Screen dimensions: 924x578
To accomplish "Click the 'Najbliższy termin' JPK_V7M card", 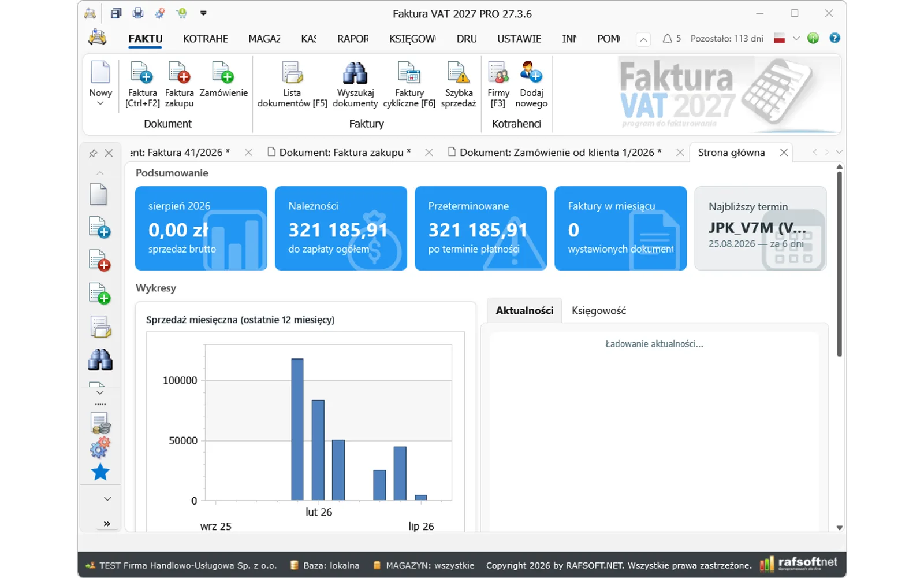I will pyautogui.click(x=760, y=228).
